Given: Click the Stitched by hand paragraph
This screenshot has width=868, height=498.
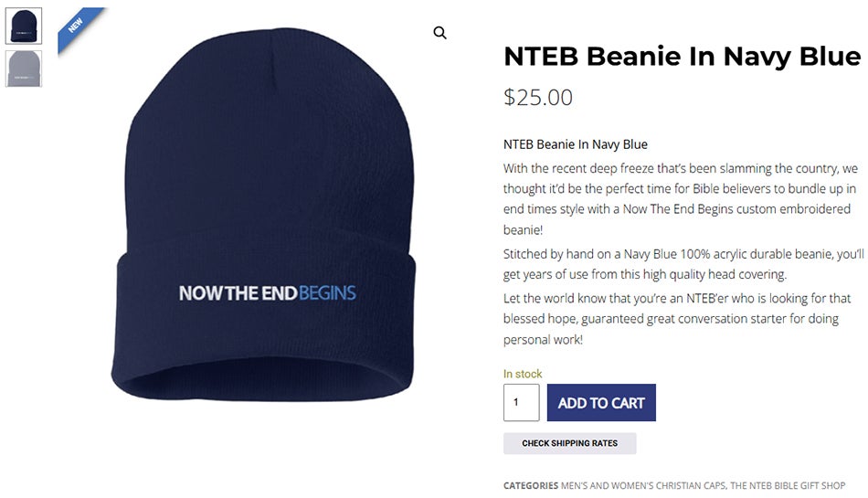Looking at the screenshot, I should 683,263.
